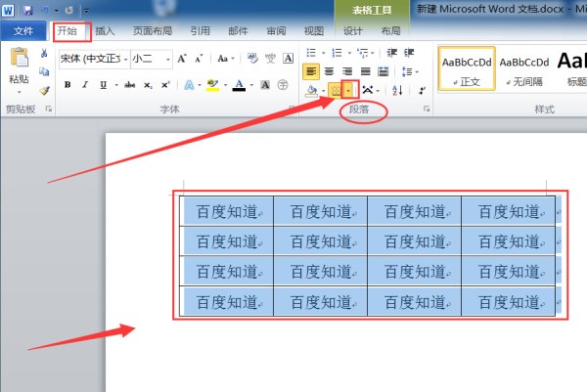Open Customize Quick Access Toolbar dropdown
The height and width of the screenshot is (392, 587).
coord(86,11)
